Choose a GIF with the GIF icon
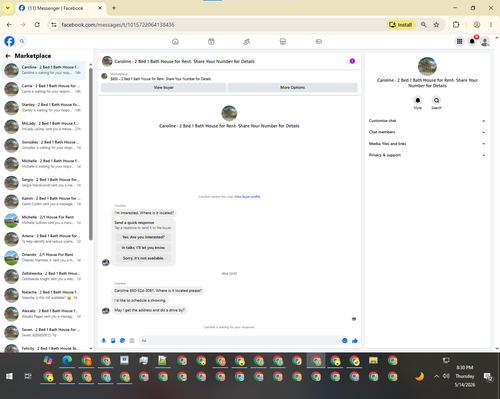This screenshot has width=500, height=399. click(132, 340)
